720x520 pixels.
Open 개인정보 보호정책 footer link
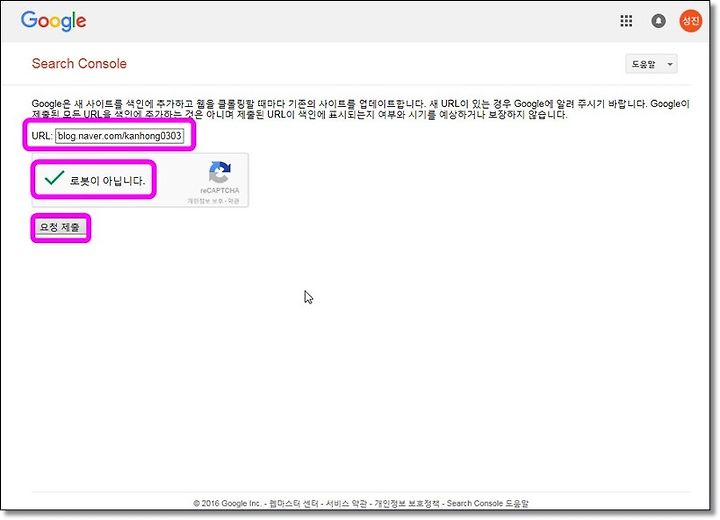coord(407,503)
